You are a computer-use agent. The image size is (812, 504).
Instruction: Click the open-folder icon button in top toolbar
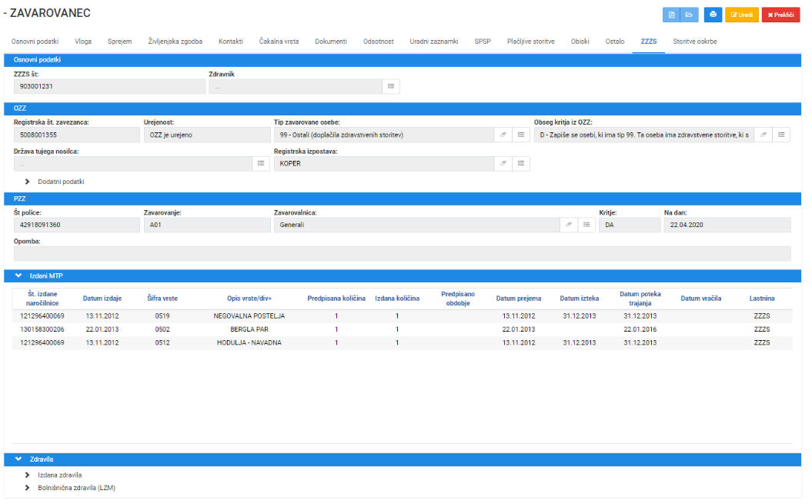click(690, 15)
